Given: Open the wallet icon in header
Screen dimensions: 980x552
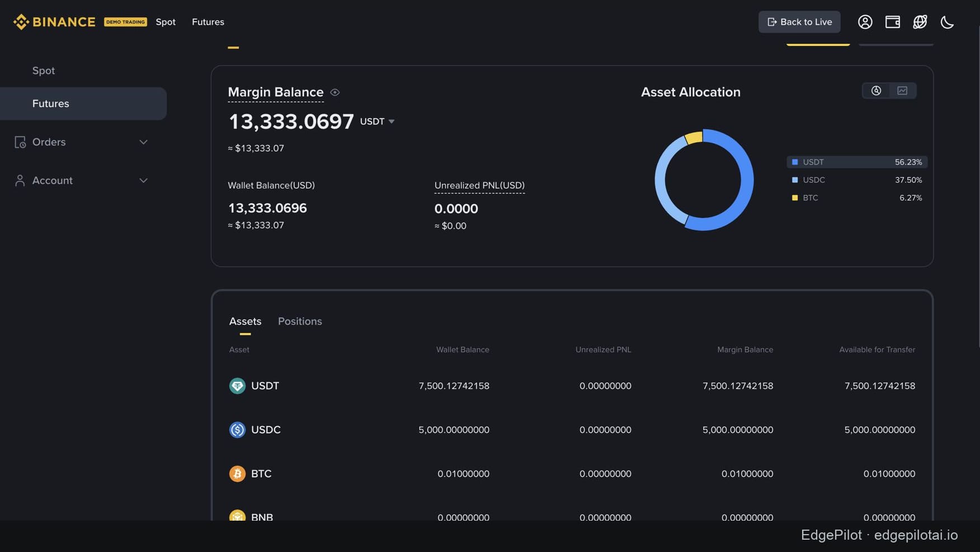Looking at the screenshot, I should (892, 22).
